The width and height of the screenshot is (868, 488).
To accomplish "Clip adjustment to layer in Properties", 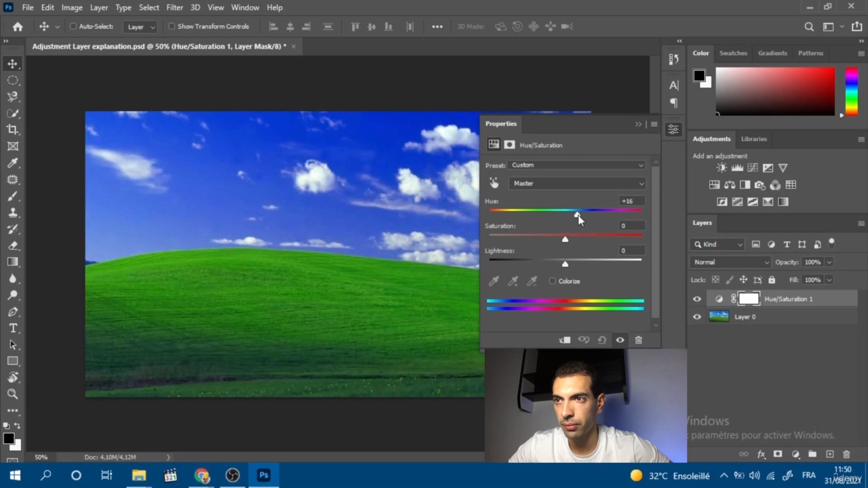I will pos(565,340).
